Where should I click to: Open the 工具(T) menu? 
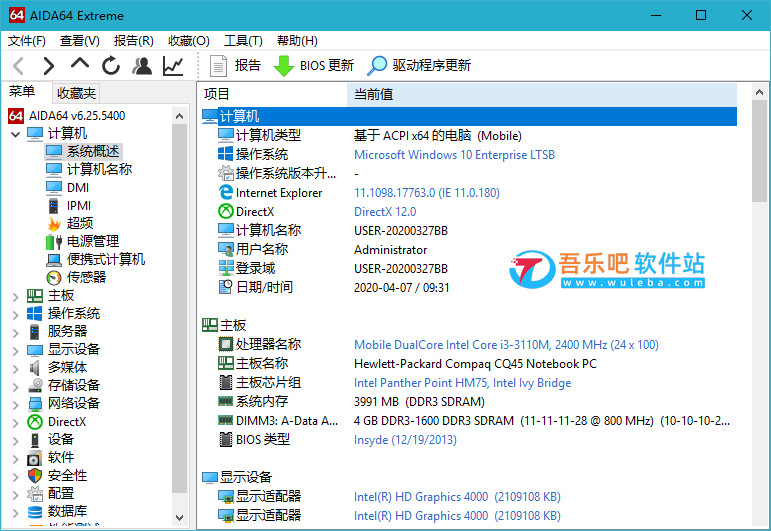[243, 41]
